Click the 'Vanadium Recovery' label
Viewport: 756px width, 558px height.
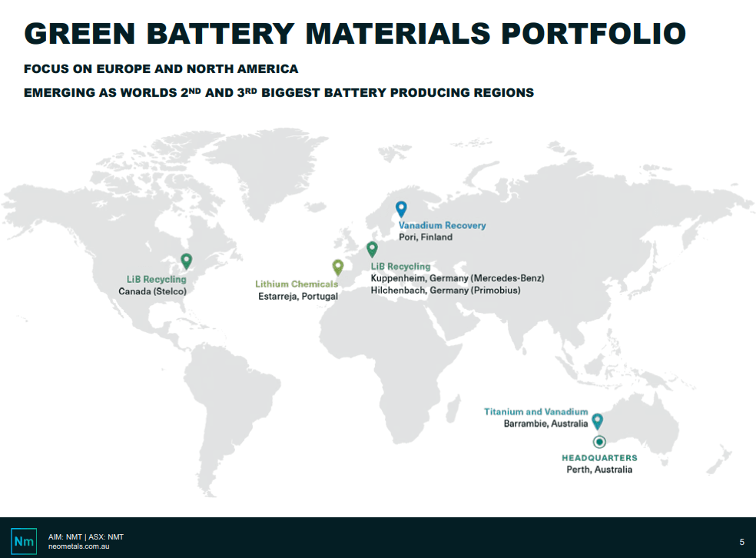442,225
